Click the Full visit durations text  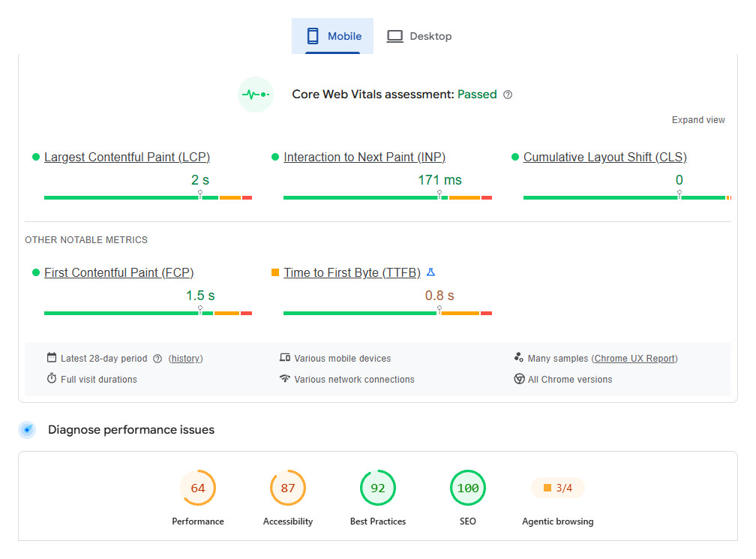(99, 380)
